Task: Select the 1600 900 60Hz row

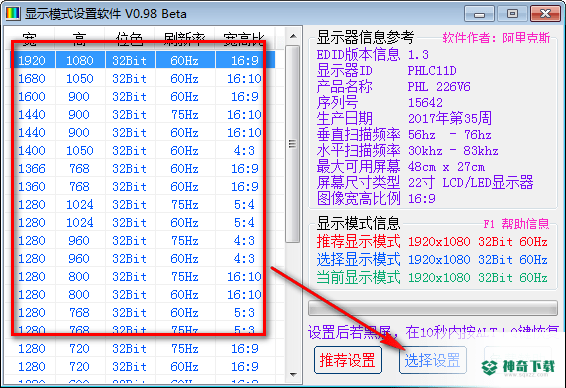Action: click(x=142, y=96)
